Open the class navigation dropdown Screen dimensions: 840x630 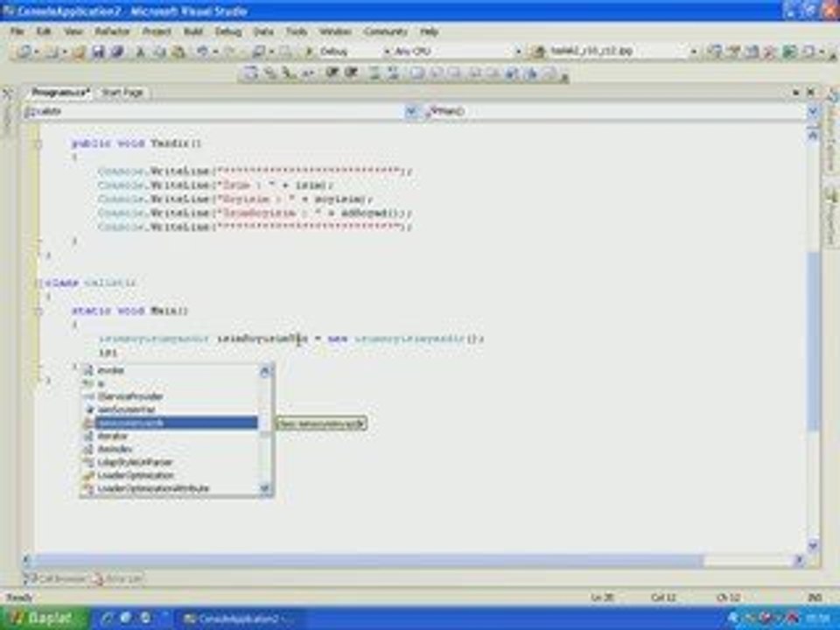[x=411, y=111]
